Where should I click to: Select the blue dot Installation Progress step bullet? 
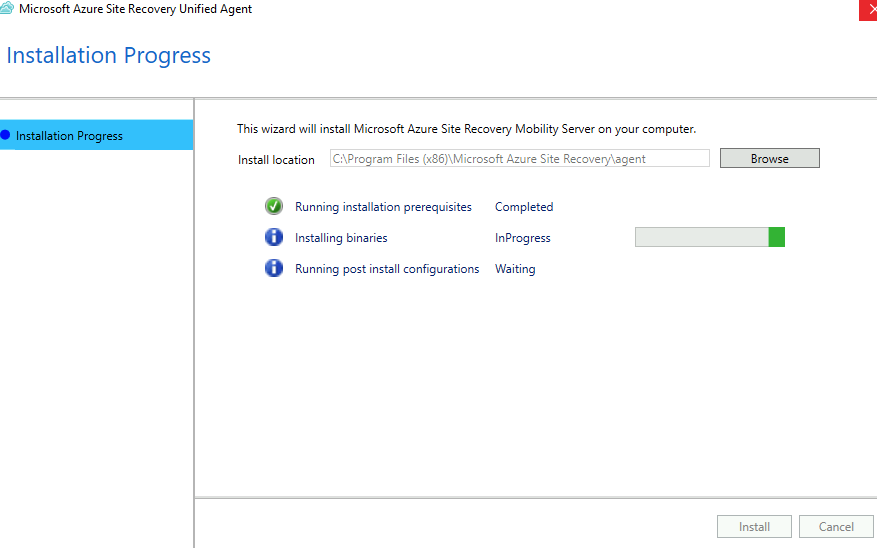click(5, 135)
